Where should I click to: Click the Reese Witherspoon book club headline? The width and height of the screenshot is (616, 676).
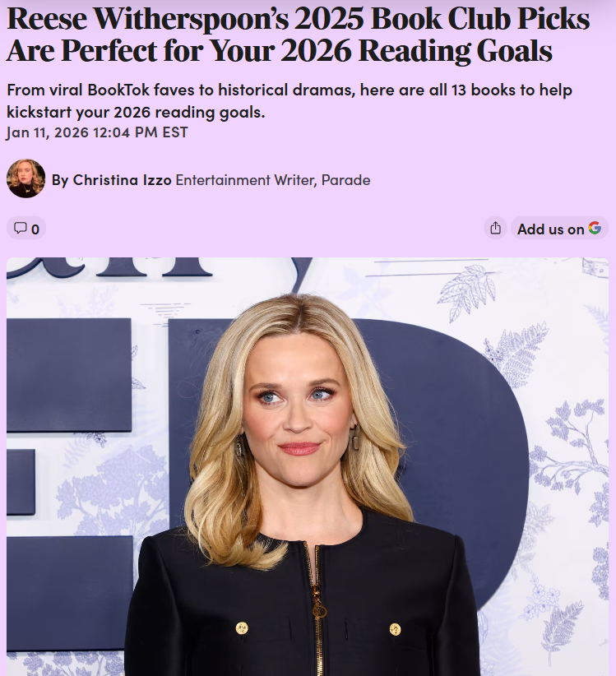(x=298, y=35)
